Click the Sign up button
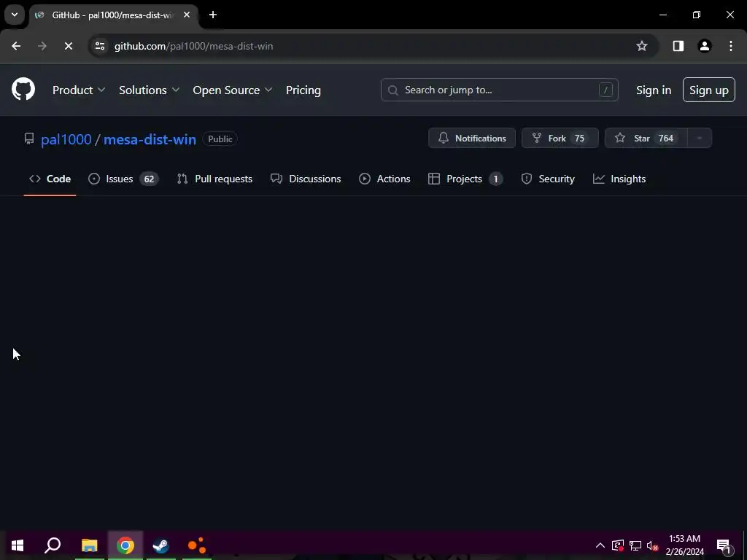This screenshot has width=747, height=560. (x=709, y=90)
